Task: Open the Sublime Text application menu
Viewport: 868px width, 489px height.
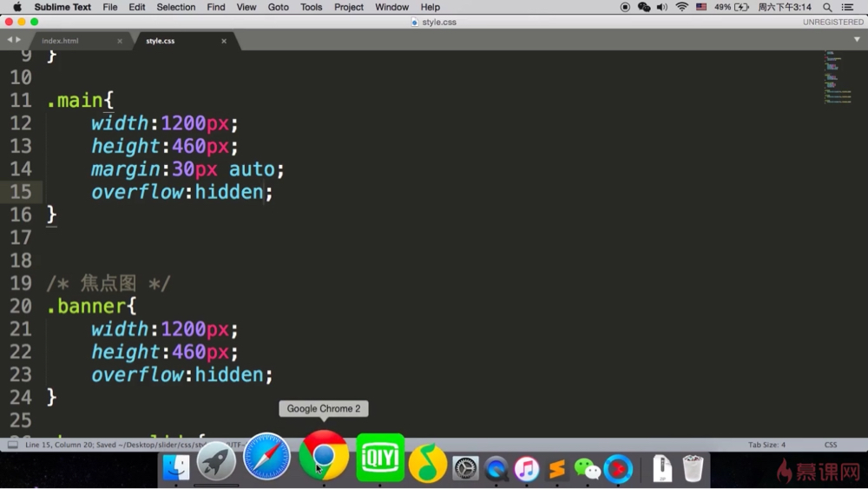Action: pyautogui.click(x=62, y=7)
